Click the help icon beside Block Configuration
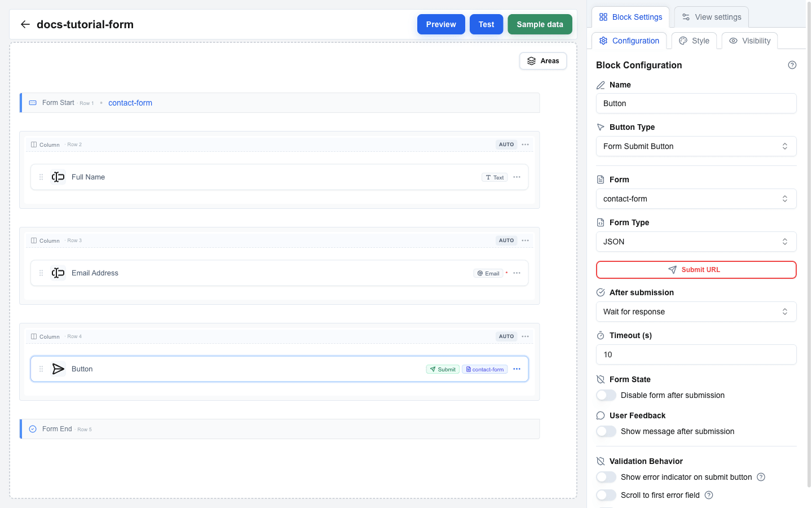Screen dimensions: 812x508 792,65
